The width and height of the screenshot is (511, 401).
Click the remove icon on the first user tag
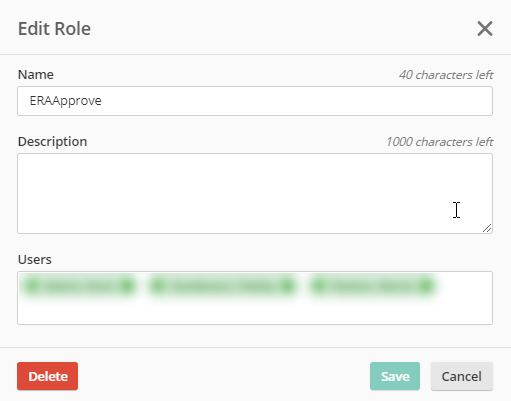tap(127, 286)
